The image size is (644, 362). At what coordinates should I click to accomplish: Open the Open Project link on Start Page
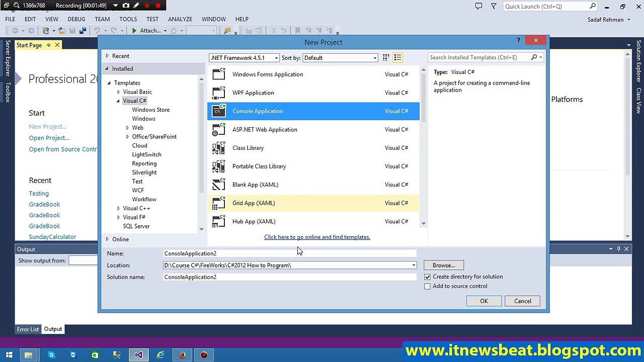49,138
